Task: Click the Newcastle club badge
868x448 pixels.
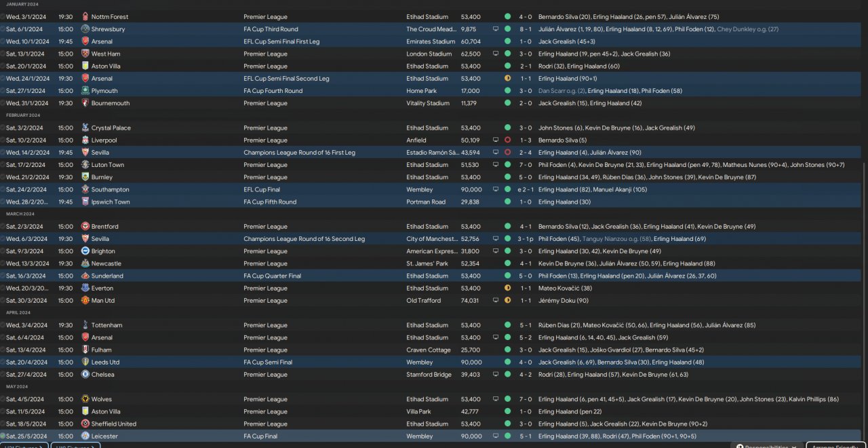Action: [x=85, y=263]
